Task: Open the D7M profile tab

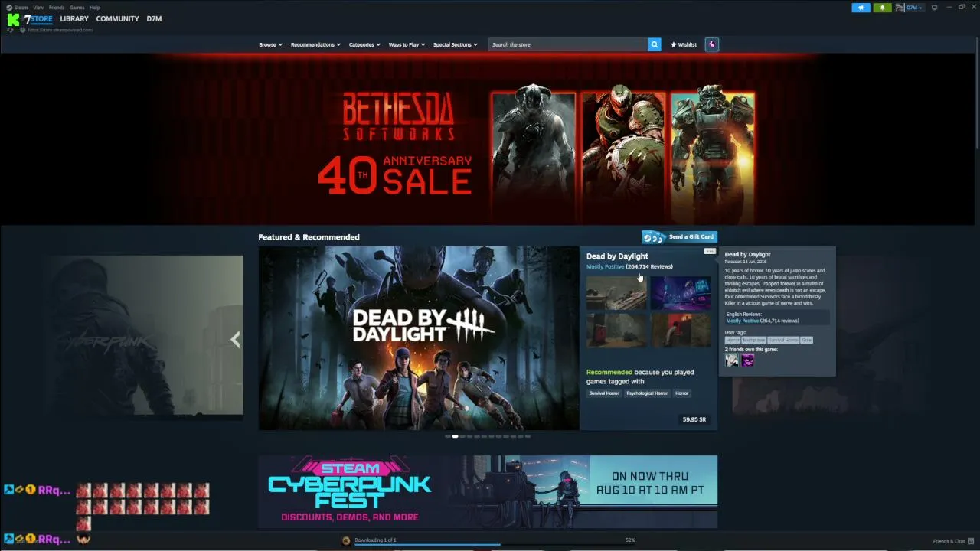Action: pos(154,19)
